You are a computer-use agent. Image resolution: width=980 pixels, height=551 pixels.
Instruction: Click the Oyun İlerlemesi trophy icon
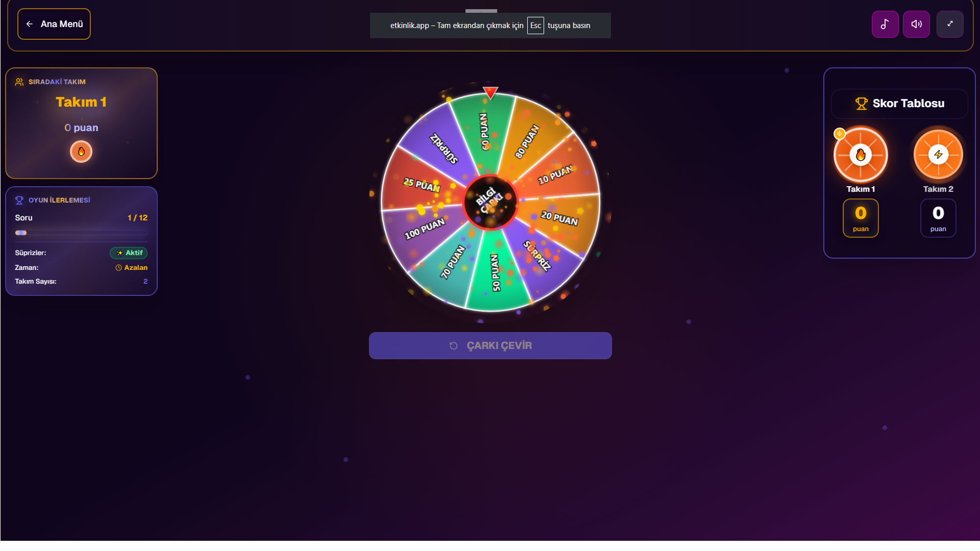pos(19,200)
